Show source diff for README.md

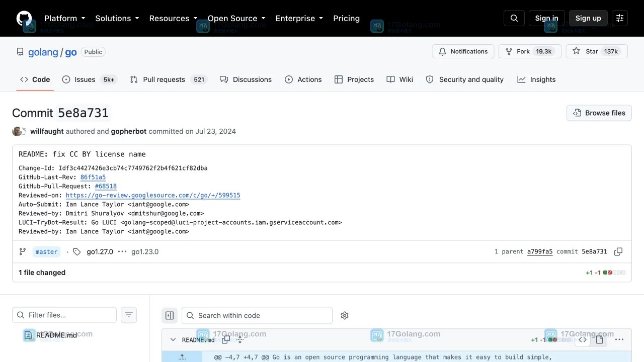click(583, 340)
